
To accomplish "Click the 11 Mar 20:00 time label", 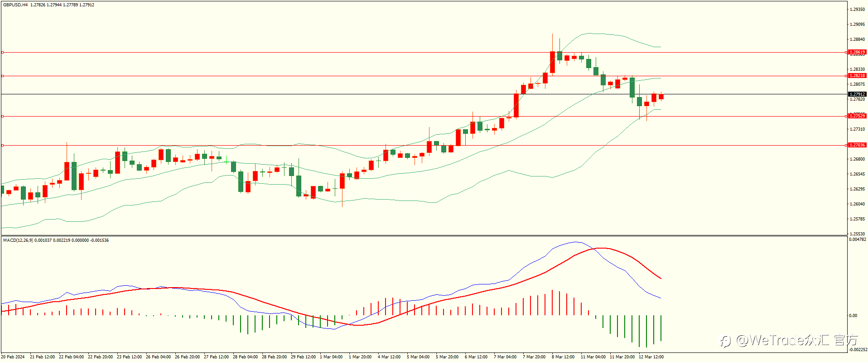I will (x=622, y=357).
